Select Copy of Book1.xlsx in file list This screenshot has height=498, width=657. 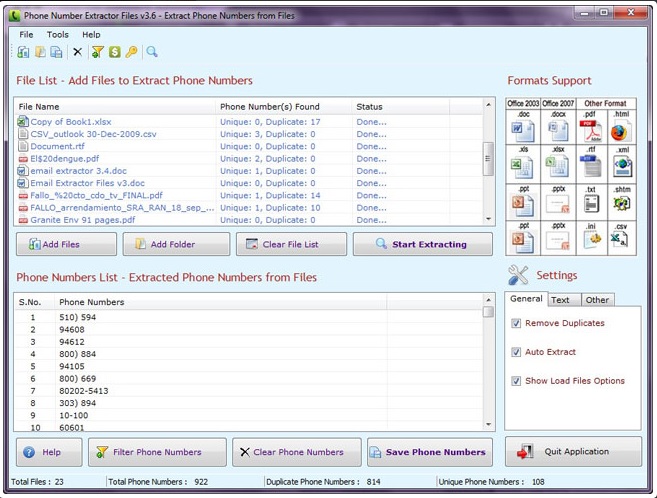pyautogui.click(x=70, y=122)
